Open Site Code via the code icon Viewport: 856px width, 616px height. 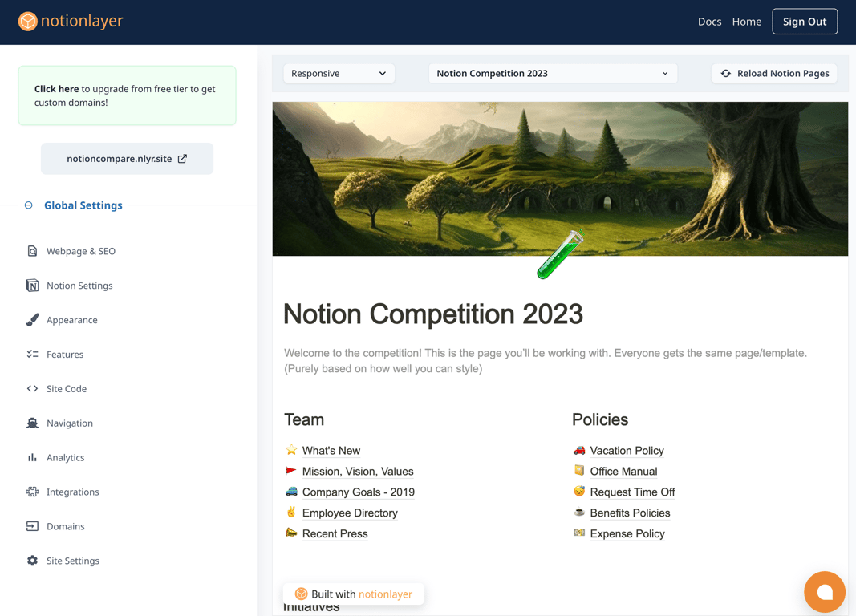click(x=32, y=388)
